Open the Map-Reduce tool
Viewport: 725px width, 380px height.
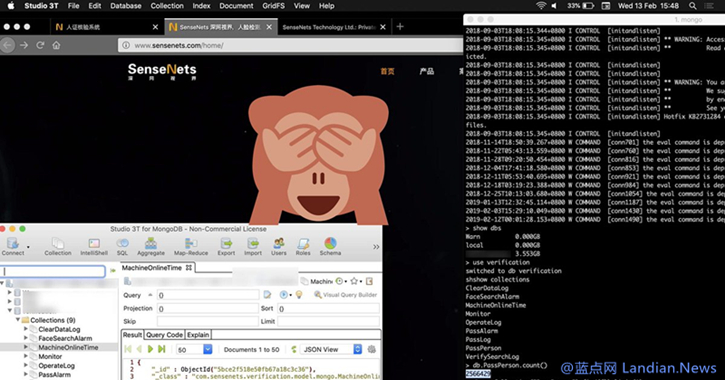click(x=191, y=246)
